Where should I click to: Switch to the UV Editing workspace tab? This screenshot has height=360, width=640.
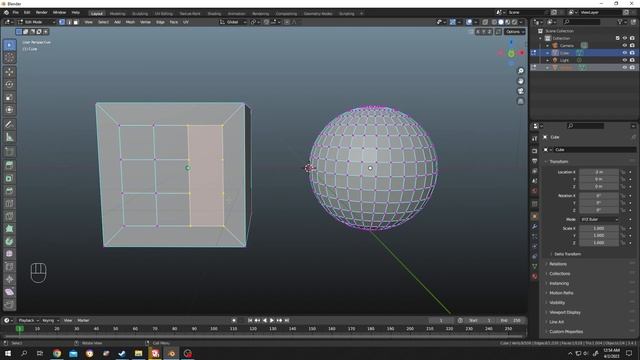point(164,13)
